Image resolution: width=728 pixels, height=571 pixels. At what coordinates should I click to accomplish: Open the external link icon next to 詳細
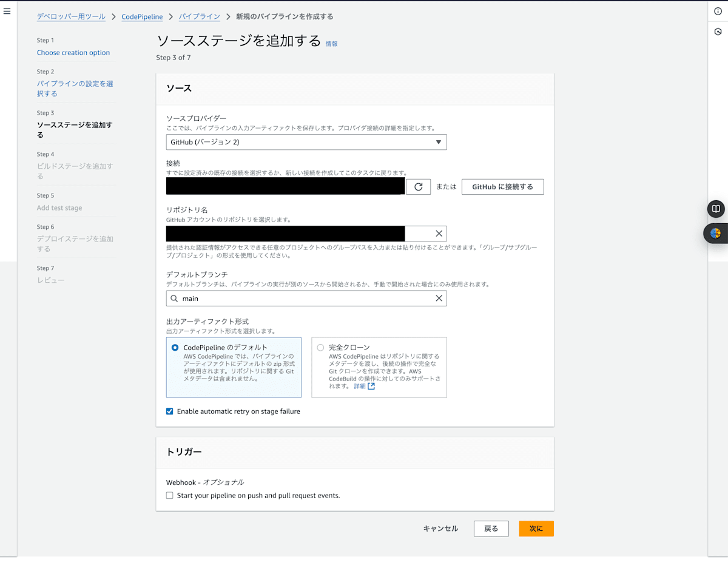[371, 386]
